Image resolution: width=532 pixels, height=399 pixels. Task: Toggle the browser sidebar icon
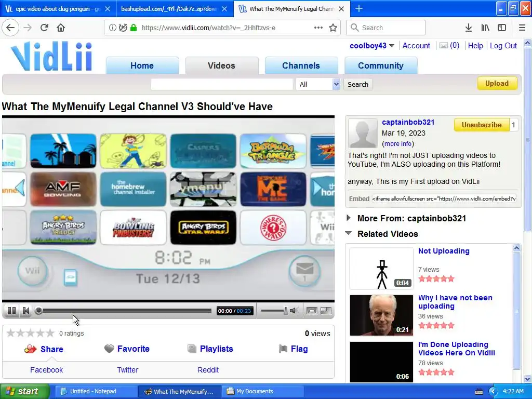click(502, 28)
